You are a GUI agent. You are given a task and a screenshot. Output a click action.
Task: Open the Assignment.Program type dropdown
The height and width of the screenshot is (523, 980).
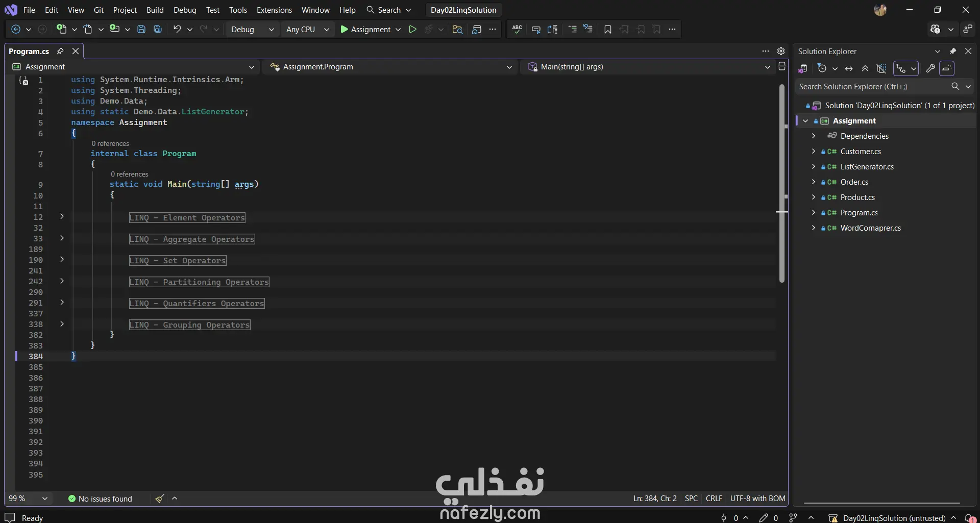(x=391, y=67)
